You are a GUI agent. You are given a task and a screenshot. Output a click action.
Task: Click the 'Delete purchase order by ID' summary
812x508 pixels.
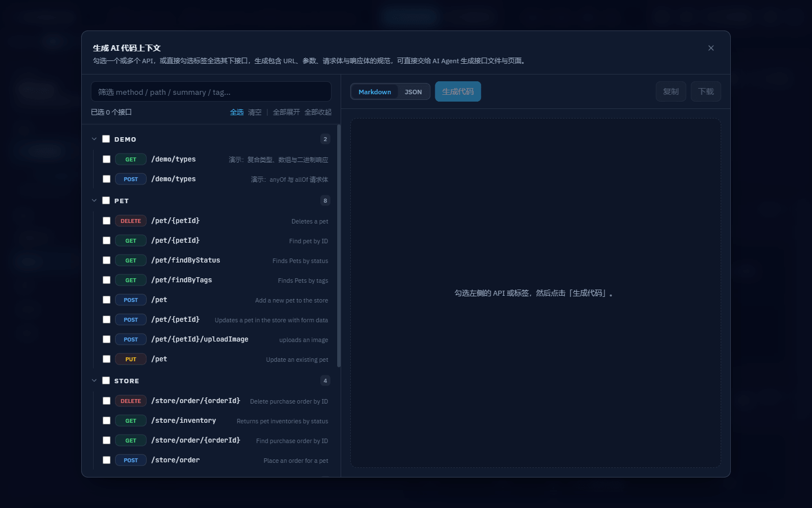[x=289, y=401]
